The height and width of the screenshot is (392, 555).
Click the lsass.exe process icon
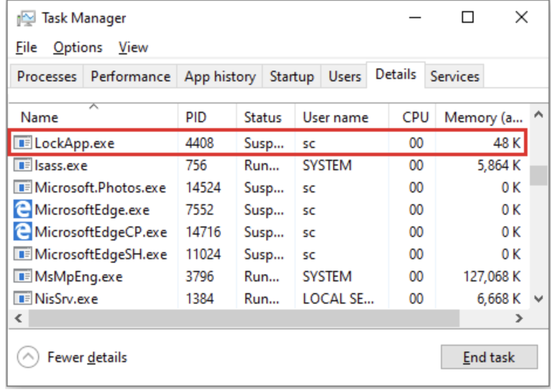[x=23, y=165]
